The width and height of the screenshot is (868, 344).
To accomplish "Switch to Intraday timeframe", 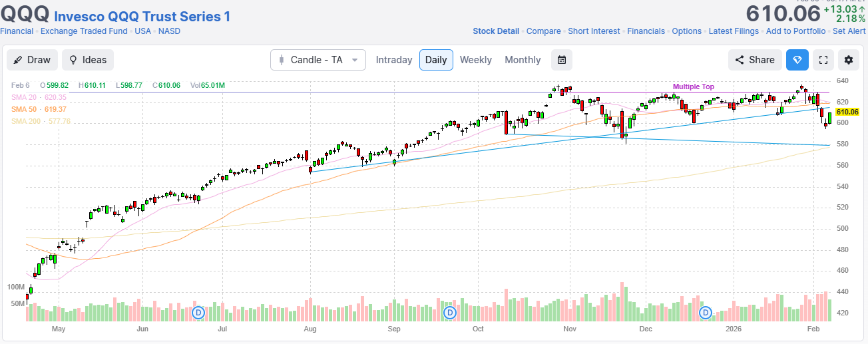I will click(x=394, y=60).
